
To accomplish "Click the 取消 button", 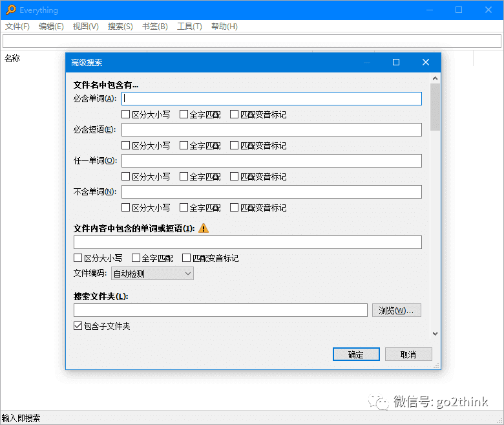I will click(x=408, y=354).
